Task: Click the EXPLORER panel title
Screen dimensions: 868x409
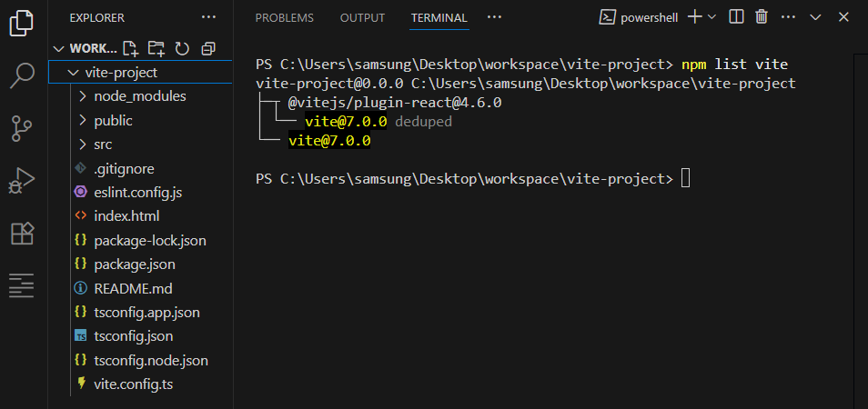Action: 96,18
